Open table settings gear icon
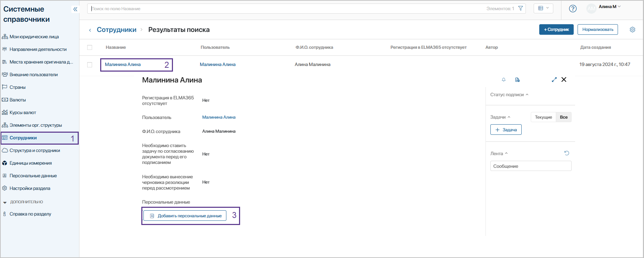 [x=632, y=29]
